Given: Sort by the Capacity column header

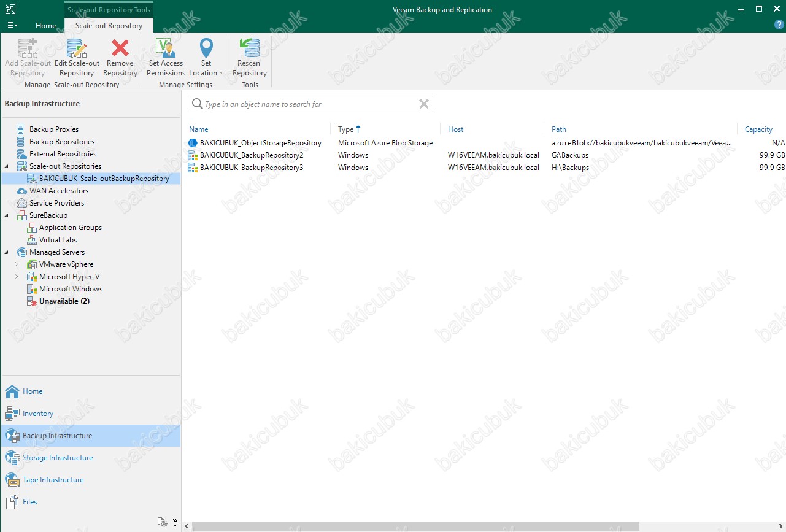Looking at the screenshot, I should [758, 129].
